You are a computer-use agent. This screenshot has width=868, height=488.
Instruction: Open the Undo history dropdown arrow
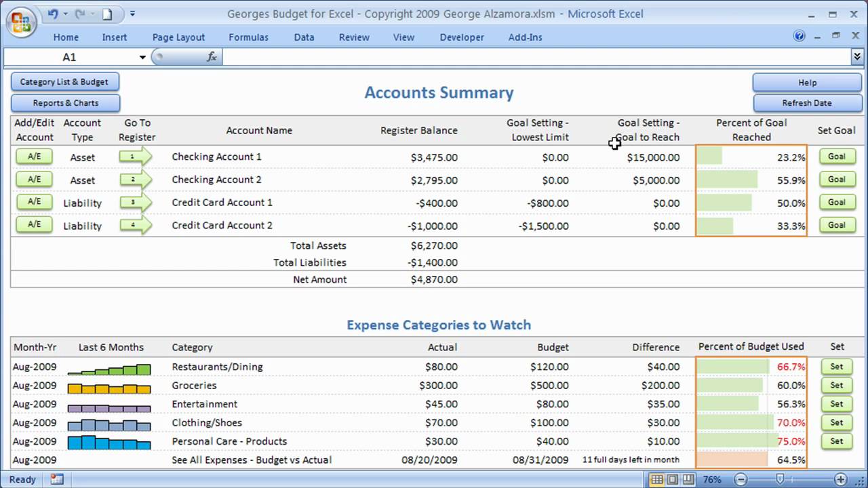tap(65, 14)
